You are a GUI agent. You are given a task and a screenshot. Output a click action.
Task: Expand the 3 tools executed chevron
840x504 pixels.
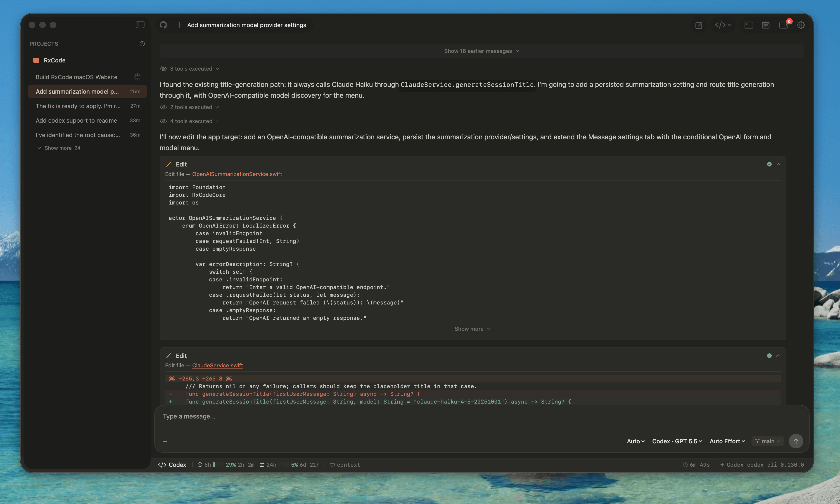point(218,69)
